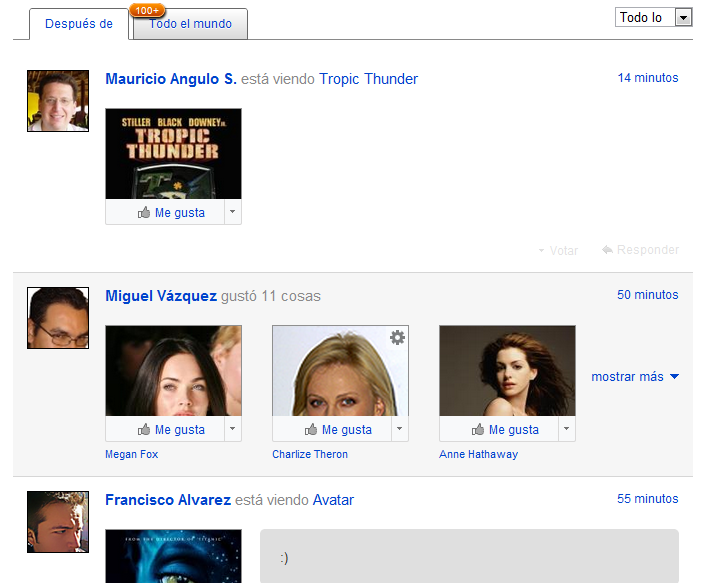Click Mauricio Angulo's profile picture
Screen dimensions: 728x583
coord(58,101)
